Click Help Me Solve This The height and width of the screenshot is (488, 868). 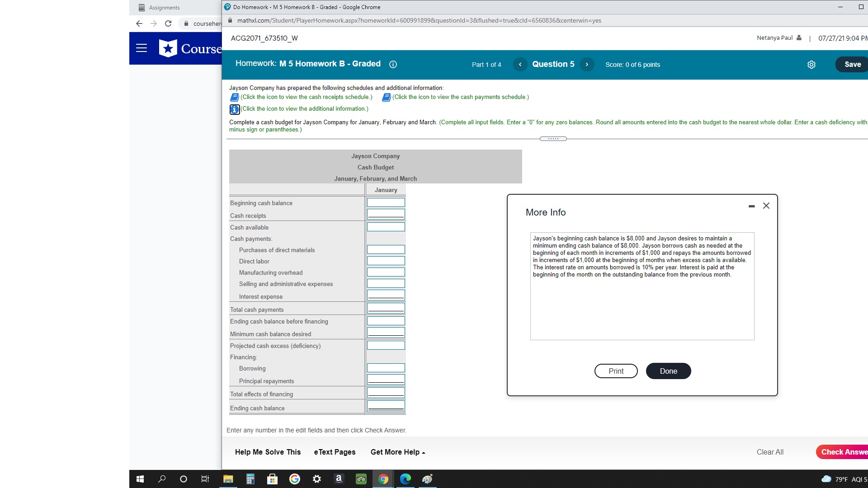(x=268, y=452)
